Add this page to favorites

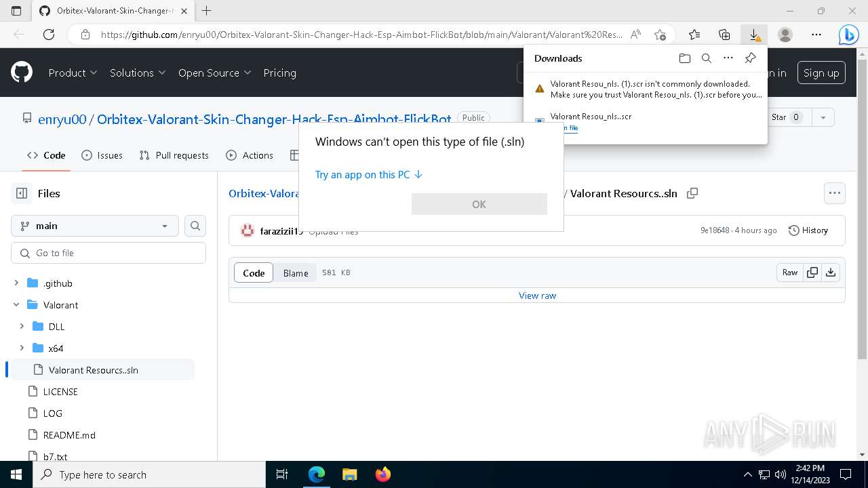click(660, 35)
